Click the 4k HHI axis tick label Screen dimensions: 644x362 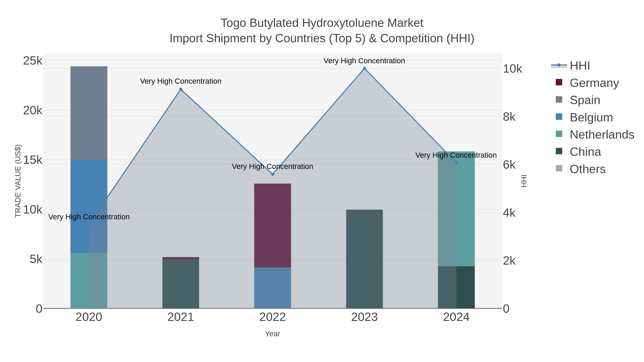click(x=509, y=213)
